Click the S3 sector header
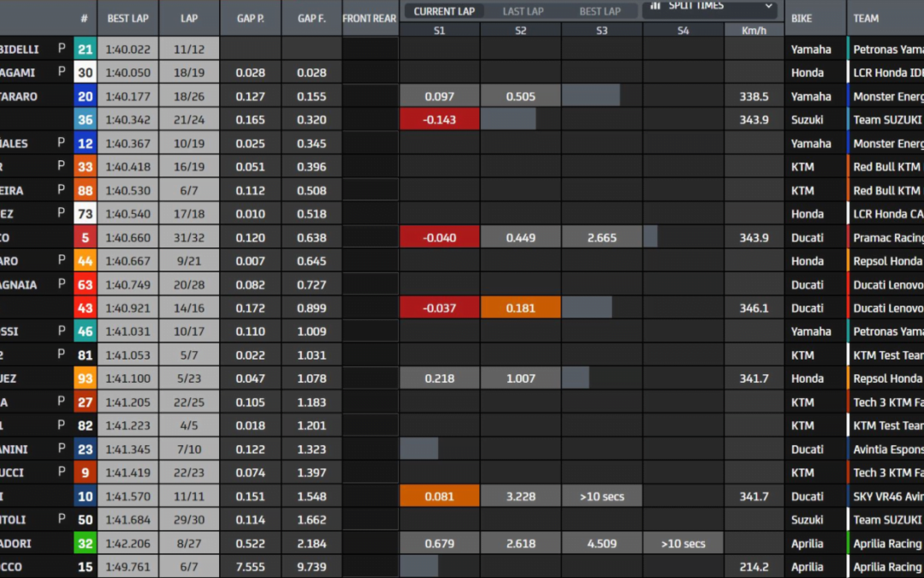The height and width of the screenshot is (578, 924). tap(601, 30)
